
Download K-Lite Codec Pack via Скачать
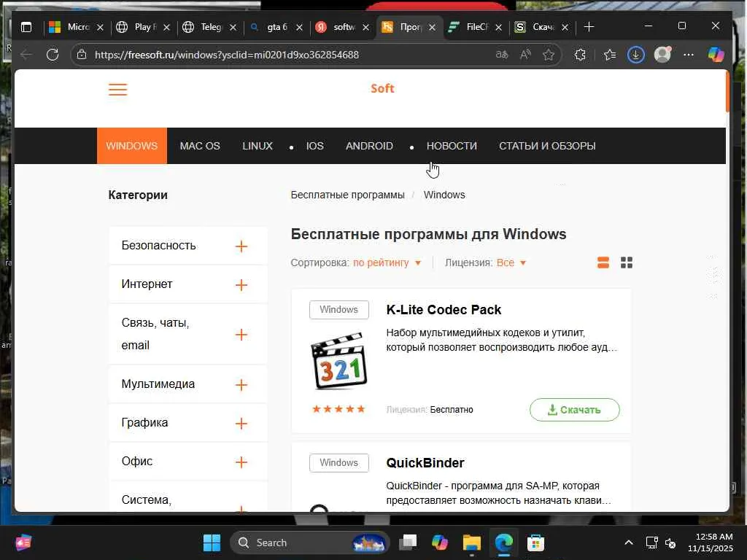tap(575, 410)
